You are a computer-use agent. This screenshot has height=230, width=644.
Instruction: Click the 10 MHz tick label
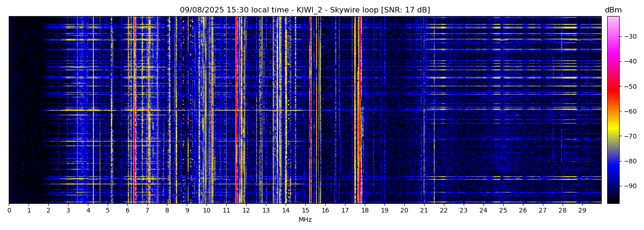pos(207,211)
